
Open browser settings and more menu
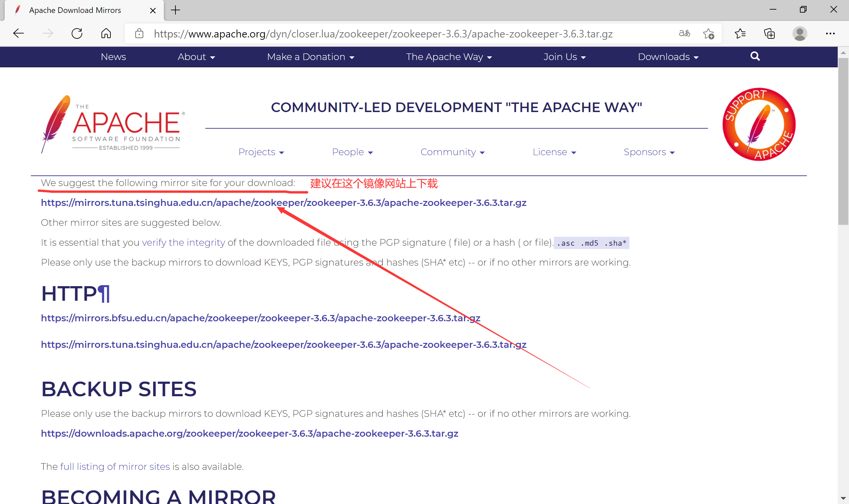tap(830, 33)
